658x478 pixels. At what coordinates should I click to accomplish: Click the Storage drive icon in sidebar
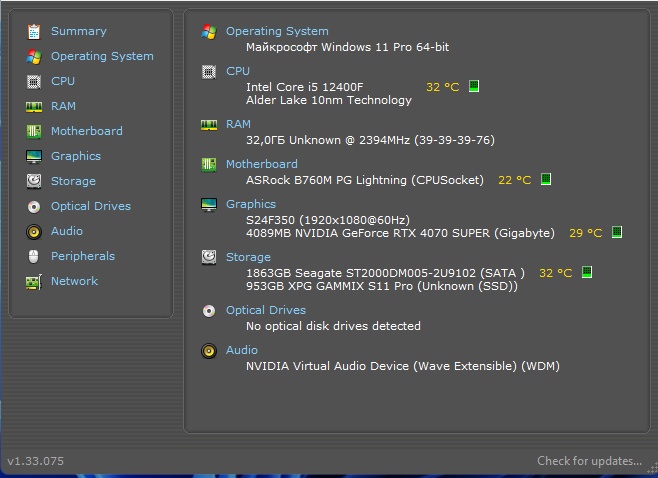[34, 182]
